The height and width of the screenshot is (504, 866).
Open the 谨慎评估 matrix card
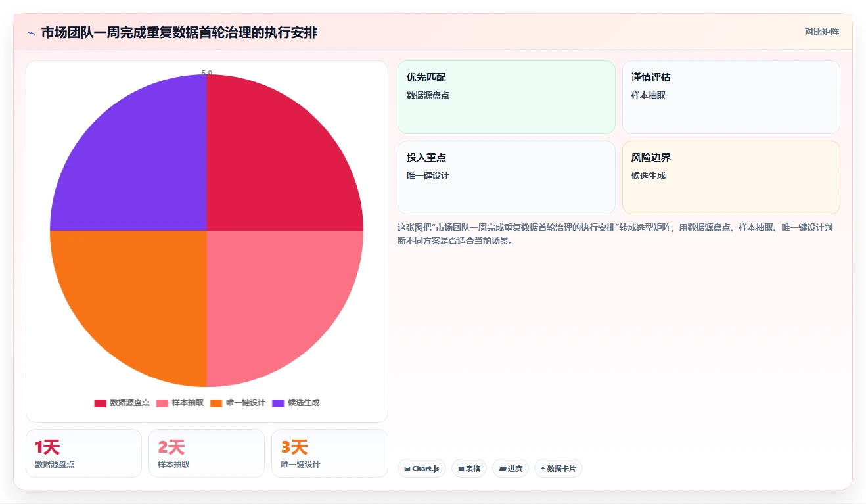(x=731, y=97)
